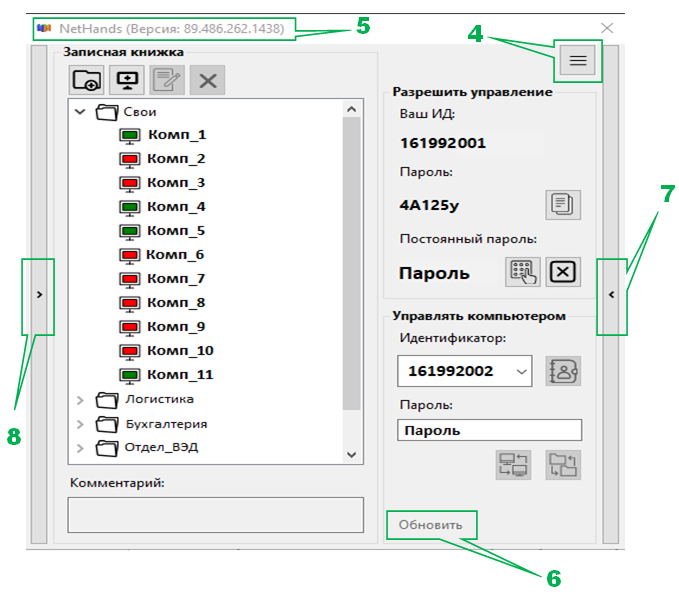Screen dimensions: 679x598
Task: Click the add new folder icon
Action: (87, 81)
